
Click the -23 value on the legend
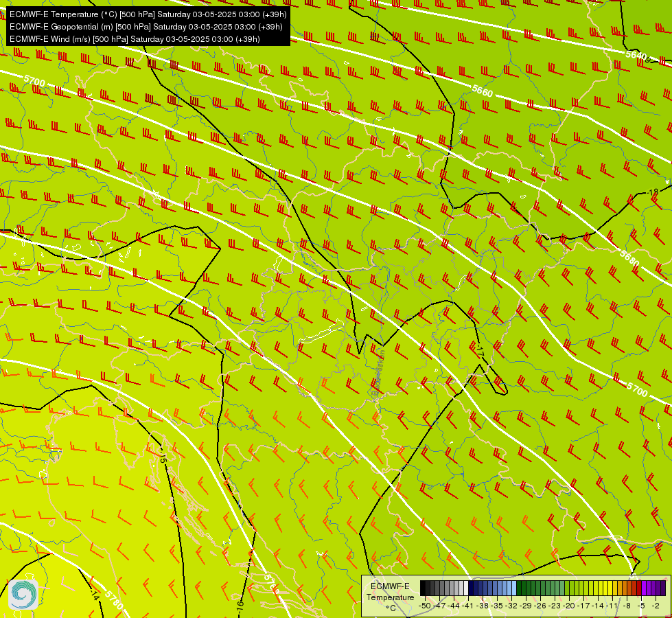point(555,606)
